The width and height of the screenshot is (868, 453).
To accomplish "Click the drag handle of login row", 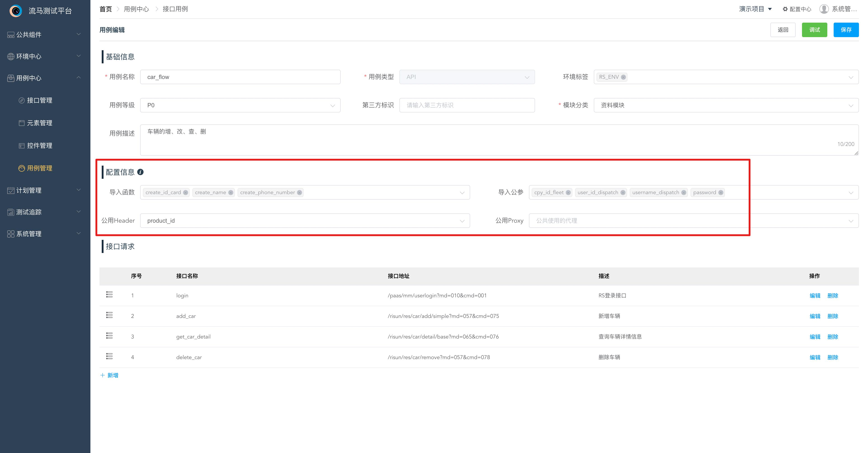I will tap(109, 295).
